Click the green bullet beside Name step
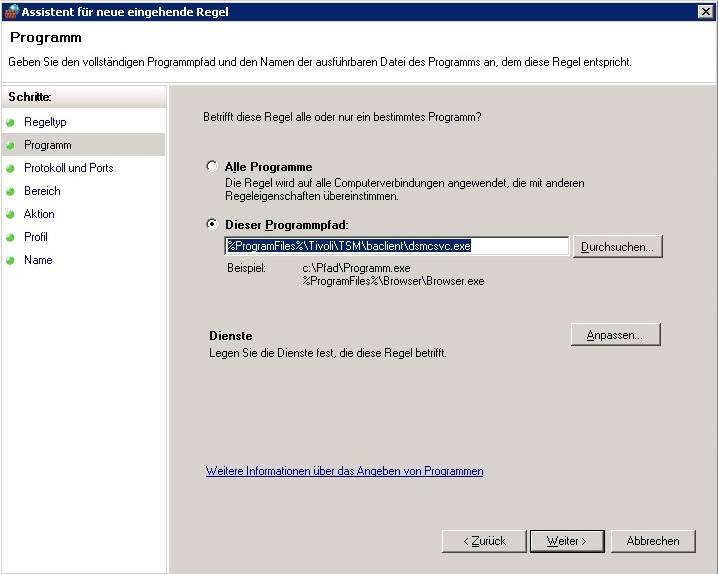 11,260
